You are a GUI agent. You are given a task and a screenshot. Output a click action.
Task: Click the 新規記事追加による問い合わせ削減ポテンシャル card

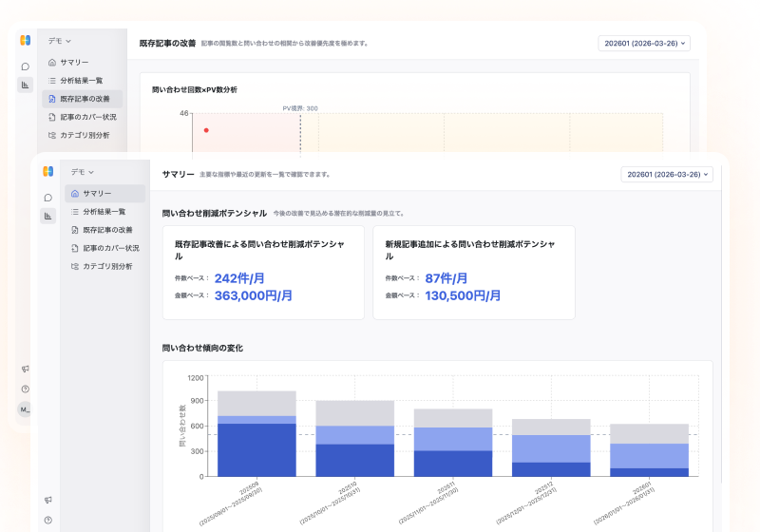(473, 273)
